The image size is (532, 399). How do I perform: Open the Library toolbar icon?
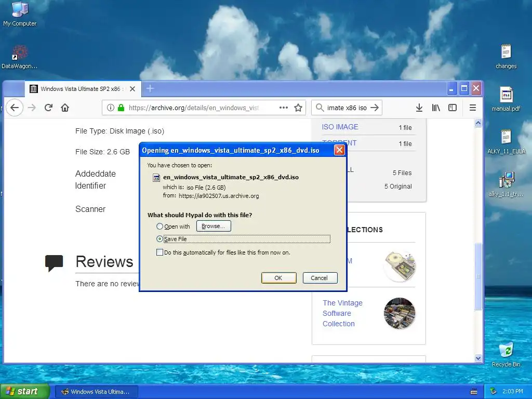[x=436, y=108]
